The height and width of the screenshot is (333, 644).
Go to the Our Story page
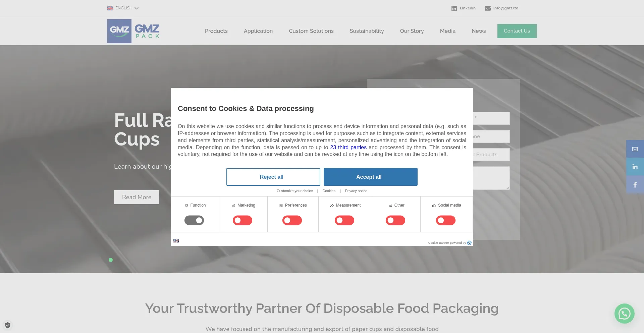coord(412,31)
